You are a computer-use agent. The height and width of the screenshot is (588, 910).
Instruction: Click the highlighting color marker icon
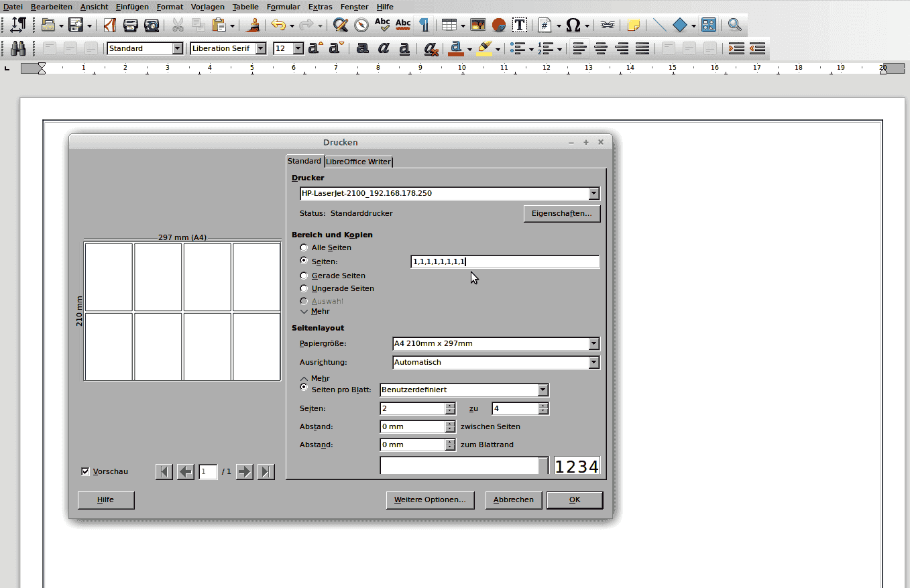485,48
